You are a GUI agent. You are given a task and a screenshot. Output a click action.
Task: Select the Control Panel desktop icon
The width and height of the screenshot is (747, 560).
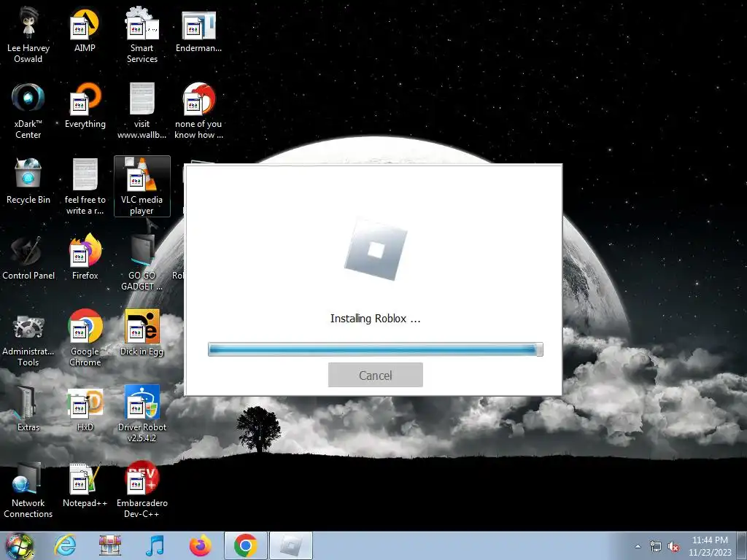28,257
